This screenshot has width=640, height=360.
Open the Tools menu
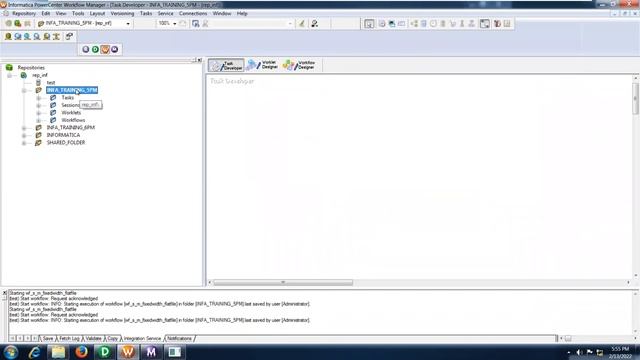pyautogui.click(x=78, y=13)
